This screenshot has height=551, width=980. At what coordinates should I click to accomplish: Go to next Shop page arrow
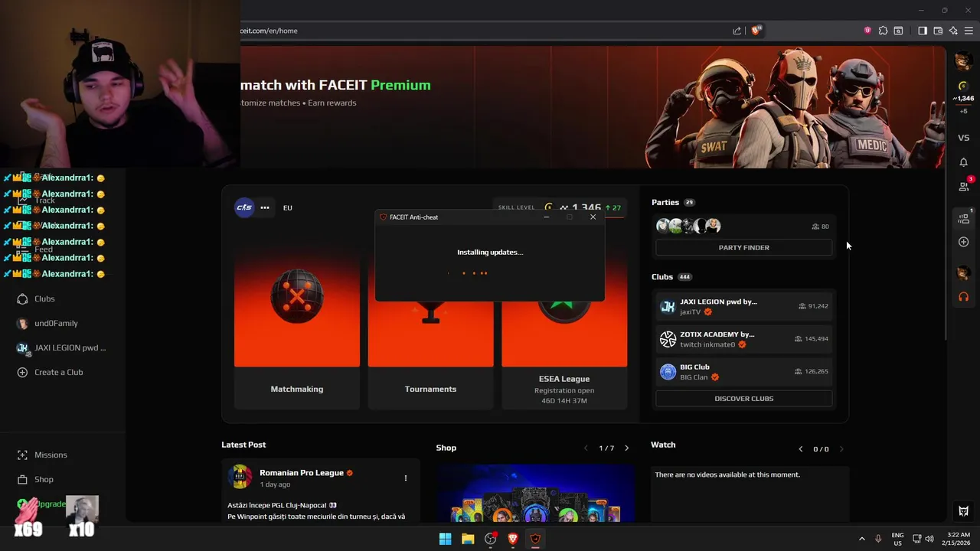click(x=626, y=448)
